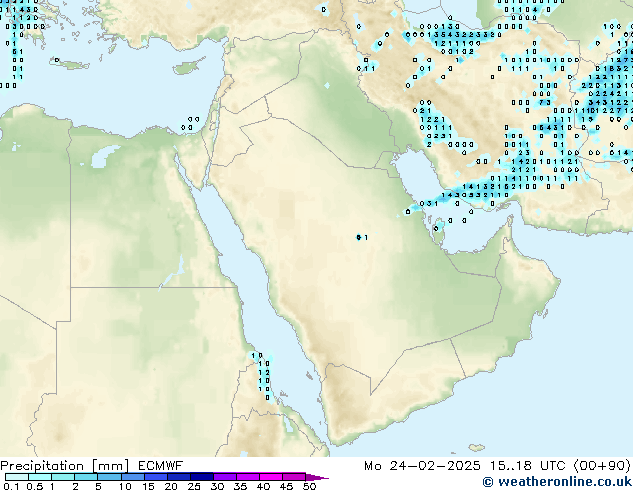Click the 'Precipitation [mm]' title text

click(65, 466)
